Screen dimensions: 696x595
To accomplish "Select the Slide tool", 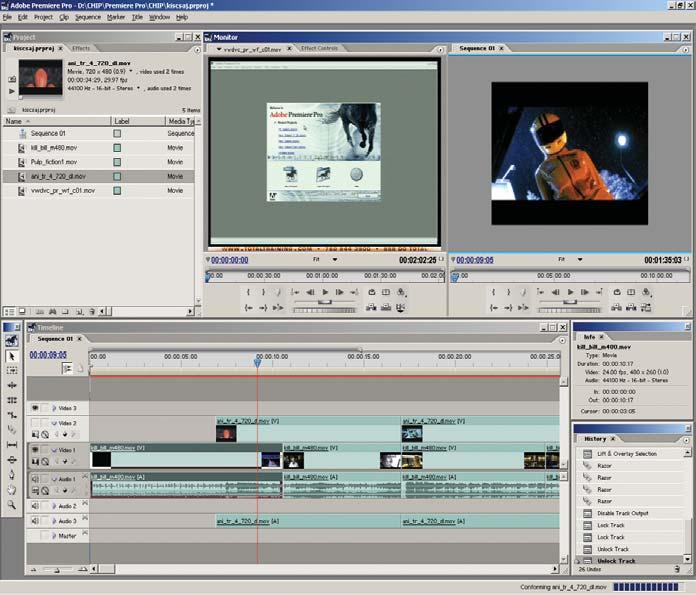I will coord(12,460).
